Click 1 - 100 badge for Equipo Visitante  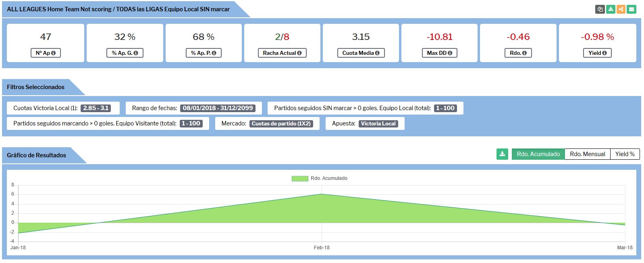click(191, 123)
